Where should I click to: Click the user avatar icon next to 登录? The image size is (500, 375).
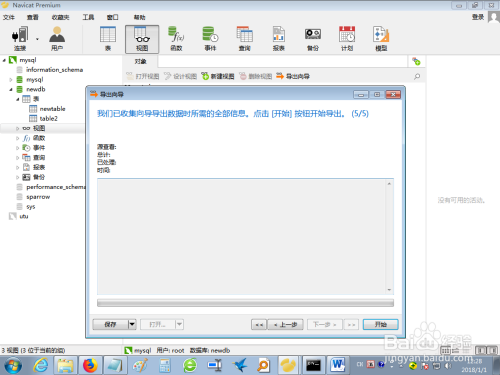tap(494, 17)
